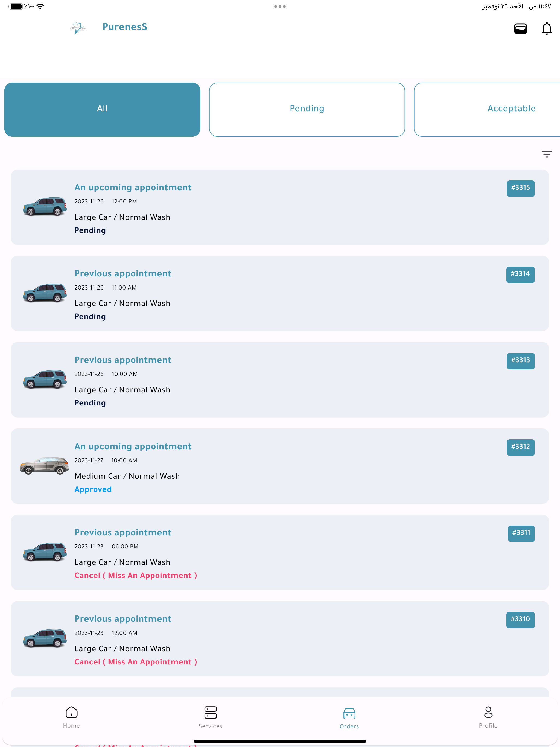Click the 11:00 AM time on order #3314
The height and width of the screenshot is (747, 560).
coord(124,288)
